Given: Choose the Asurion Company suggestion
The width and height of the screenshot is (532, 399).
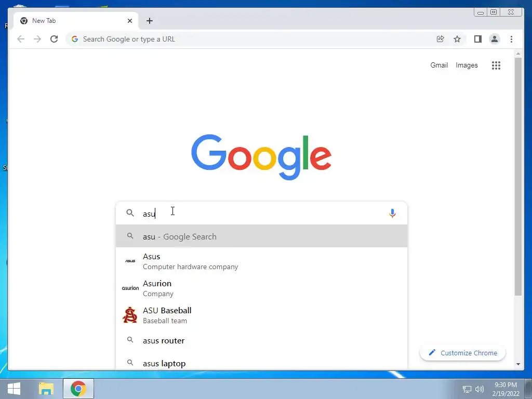Looking at the screenshot, I should 262,288.
